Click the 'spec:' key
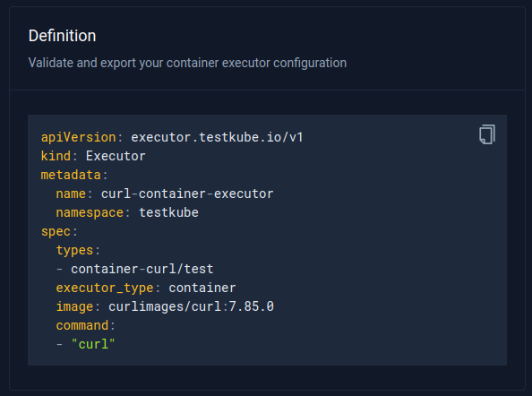This screenshot has height=396, width=532. 59,232
